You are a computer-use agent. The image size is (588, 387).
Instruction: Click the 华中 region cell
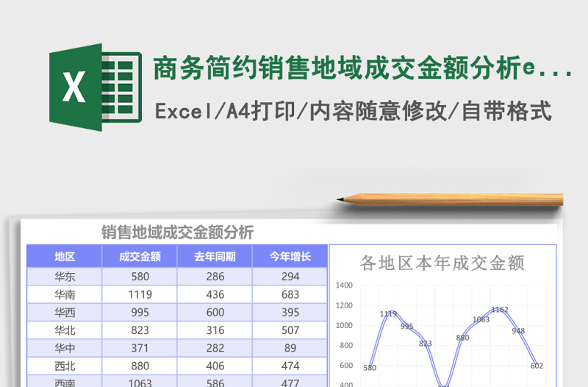coord(65,348)
